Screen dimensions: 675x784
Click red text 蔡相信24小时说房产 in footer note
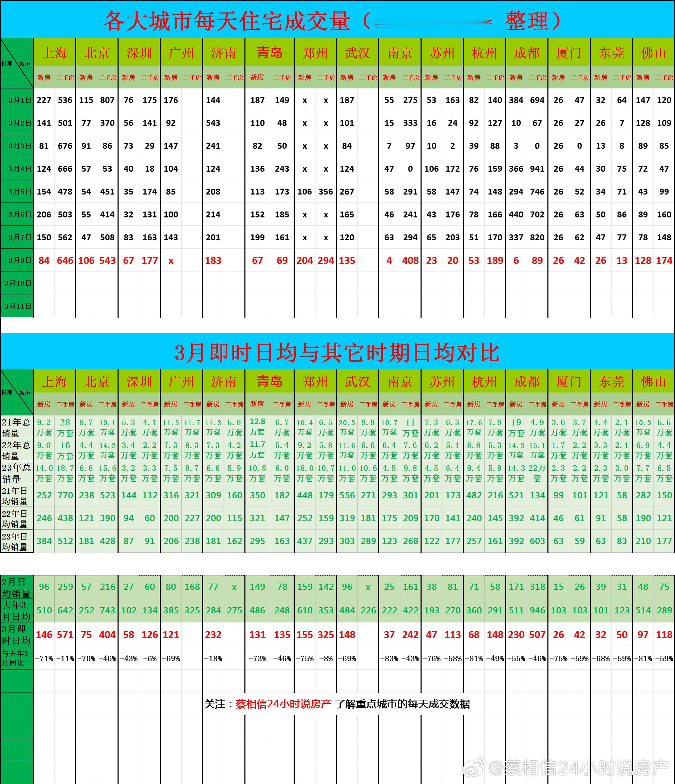(x=283, y=704)
